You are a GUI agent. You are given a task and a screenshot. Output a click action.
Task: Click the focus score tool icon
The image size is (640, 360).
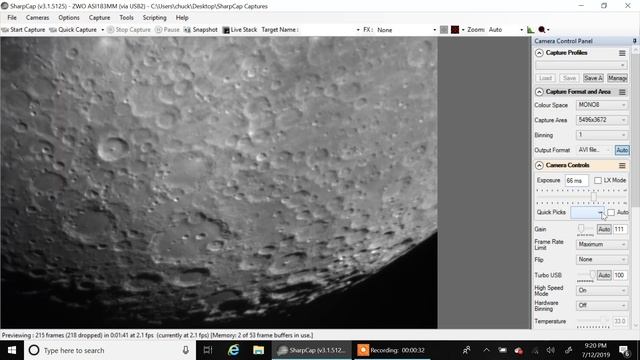542,30
